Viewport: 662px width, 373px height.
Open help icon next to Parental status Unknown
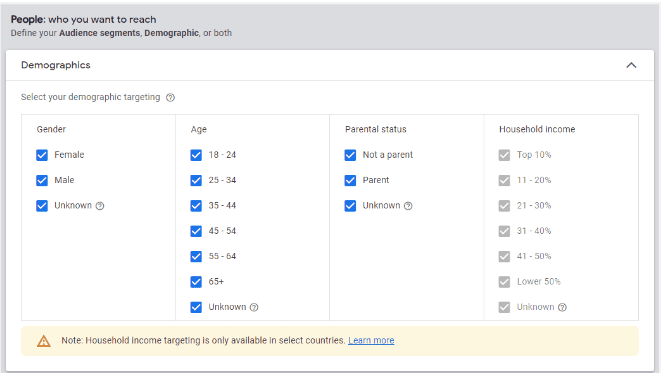(x=408, y=206)
